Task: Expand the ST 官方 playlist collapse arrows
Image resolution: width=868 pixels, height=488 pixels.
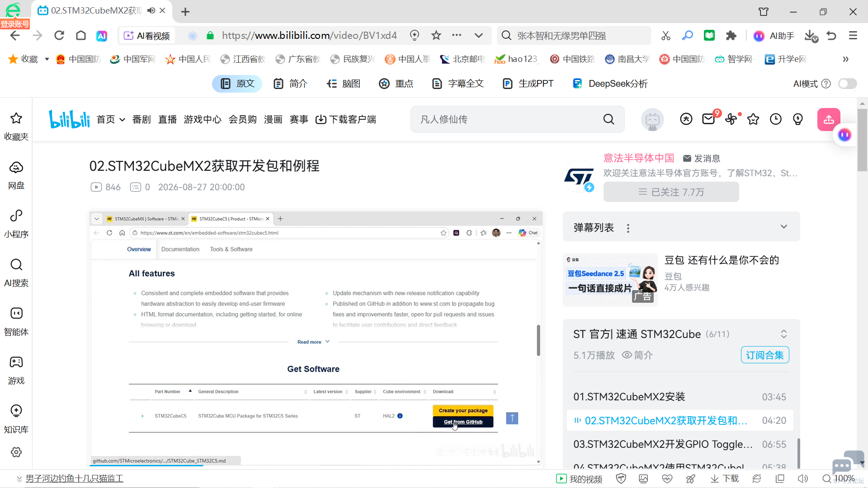Action: [x=784, y=334]
